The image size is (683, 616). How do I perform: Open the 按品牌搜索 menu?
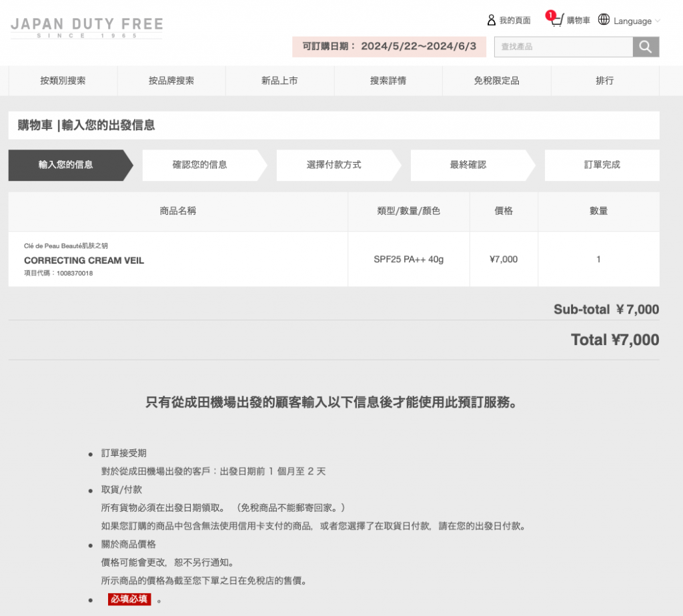[171, 81]
